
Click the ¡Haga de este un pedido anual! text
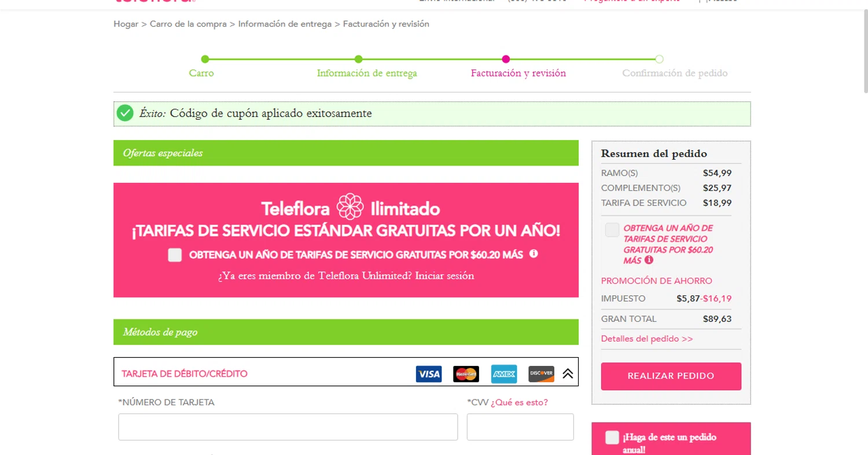pos(670,443)
